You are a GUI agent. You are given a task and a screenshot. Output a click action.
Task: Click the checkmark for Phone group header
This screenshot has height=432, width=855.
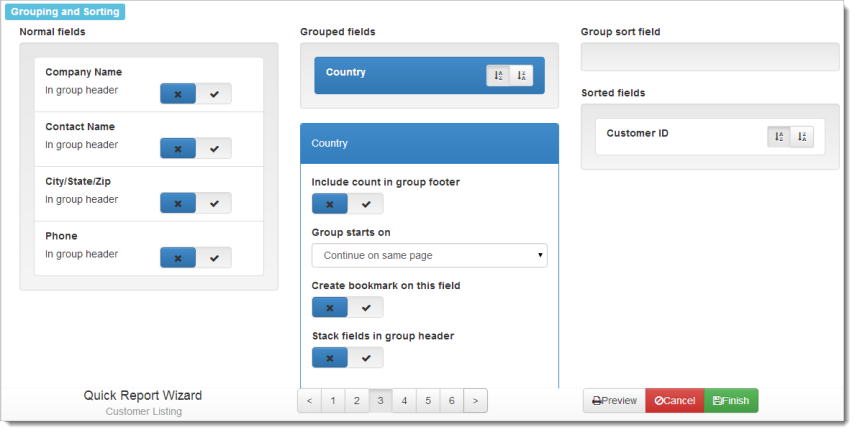click(214, 258)
